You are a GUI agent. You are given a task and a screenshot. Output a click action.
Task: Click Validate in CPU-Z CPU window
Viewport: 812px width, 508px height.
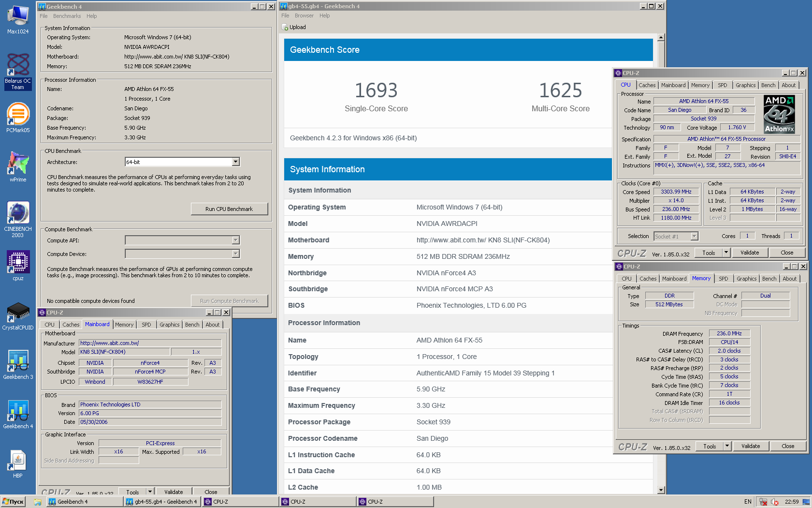(x=750, y=253)
